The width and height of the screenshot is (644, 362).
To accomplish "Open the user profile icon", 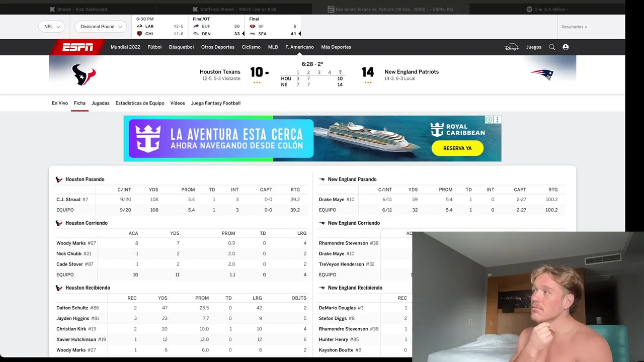I will 566,47.
